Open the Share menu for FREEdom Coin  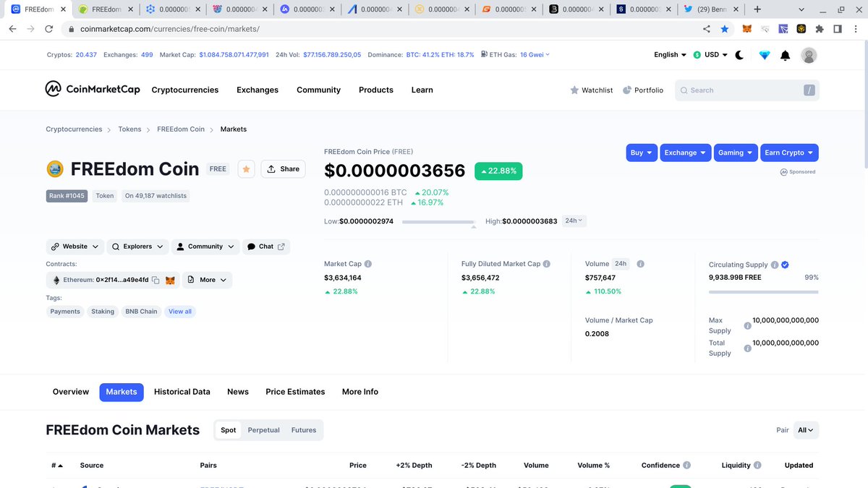coord(283,168)
